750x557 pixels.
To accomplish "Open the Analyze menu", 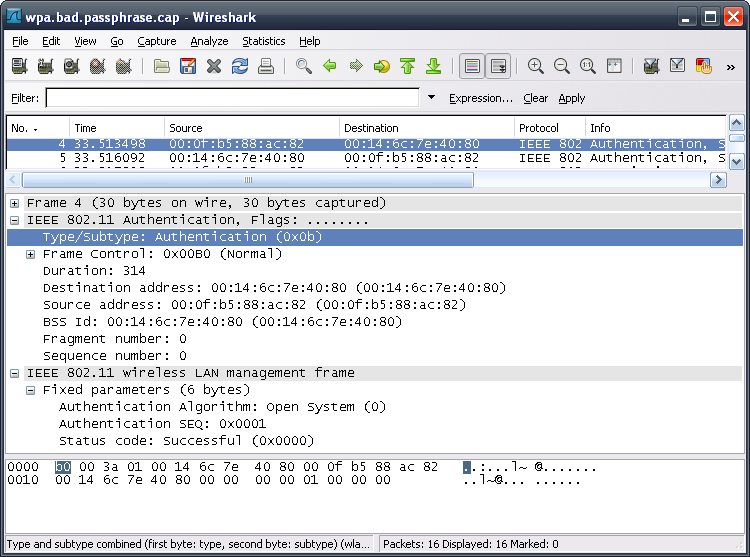I will 209,41.
